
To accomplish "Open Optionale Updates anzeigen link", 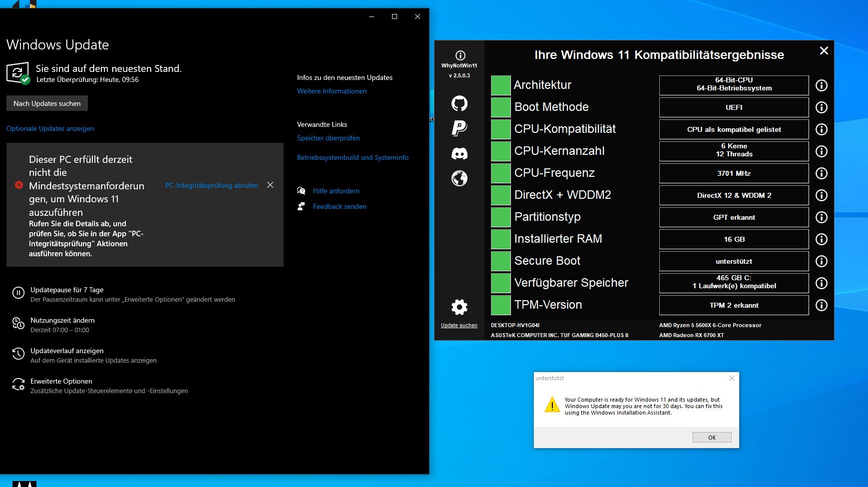I will 50,128.
